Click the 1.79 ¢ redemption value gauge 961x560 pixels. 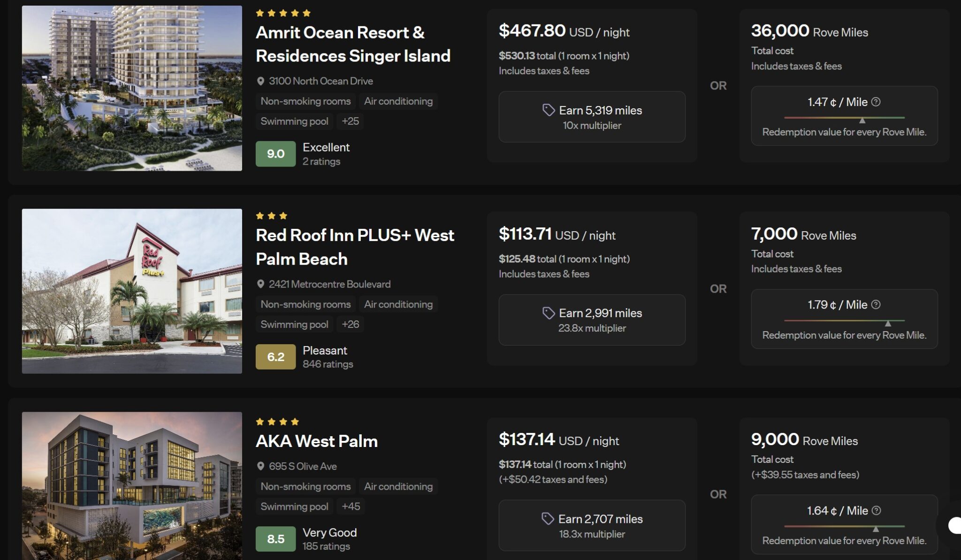[x=844, y=321]
